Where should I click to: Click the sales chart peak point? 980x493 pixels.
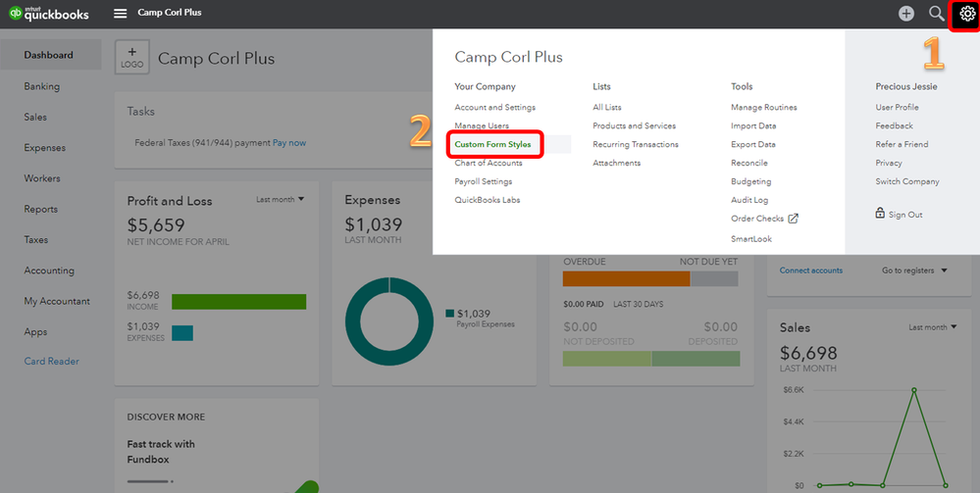pyautogui.click(x=913, y=390)
